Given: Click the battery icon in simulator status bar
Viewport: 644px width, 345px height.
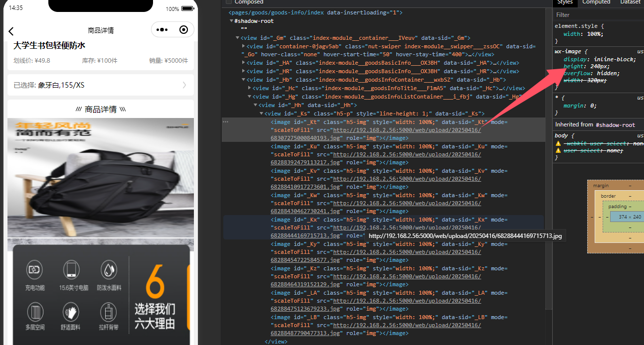Looking at the screenshot, I should click(x=187, y=8).
